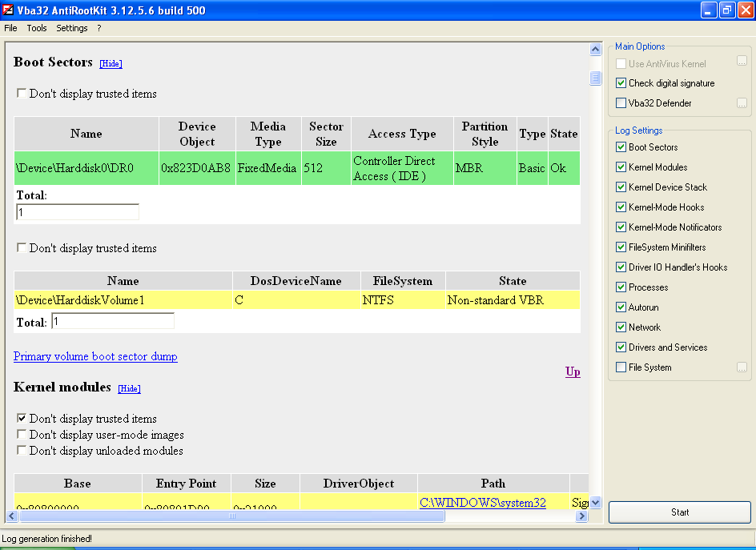The image size is (756, 550).
Task: Click the Up link
Action: [573, 371]
